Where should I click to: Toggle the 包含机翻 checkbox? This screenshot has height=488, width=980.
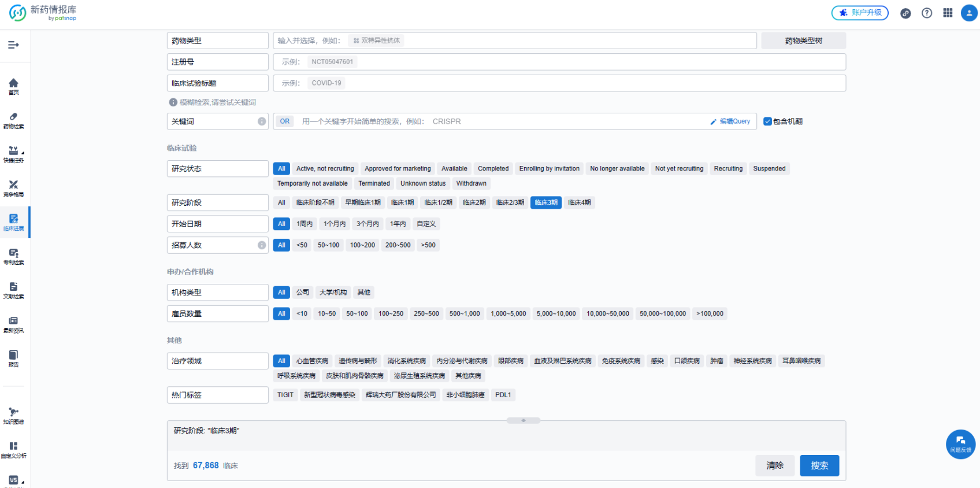coord(767,121)
